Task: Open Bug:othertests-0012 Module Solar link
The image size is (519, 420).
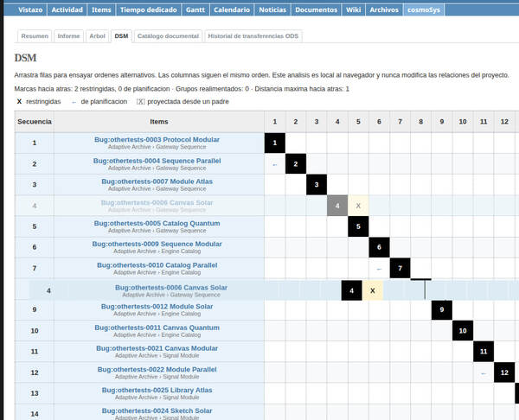Action: point(157,307)
